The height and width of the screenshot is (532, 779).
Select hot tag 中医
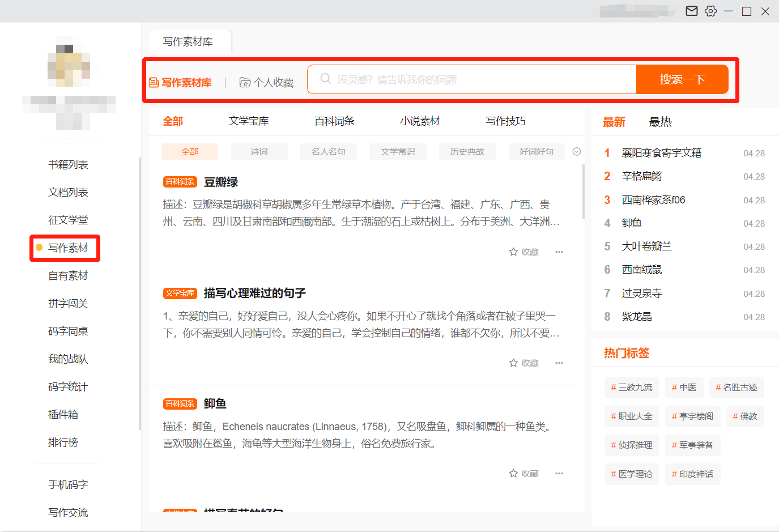point(684,388)
